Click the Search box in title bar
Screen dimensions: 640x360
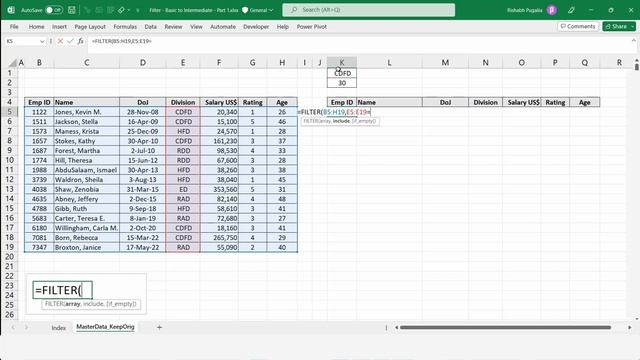[x=369, y=10]
